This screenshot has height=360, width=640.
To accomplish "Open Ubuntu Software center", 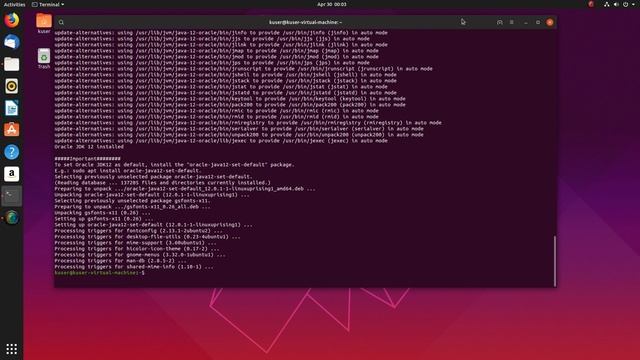I will pos(11,130).
